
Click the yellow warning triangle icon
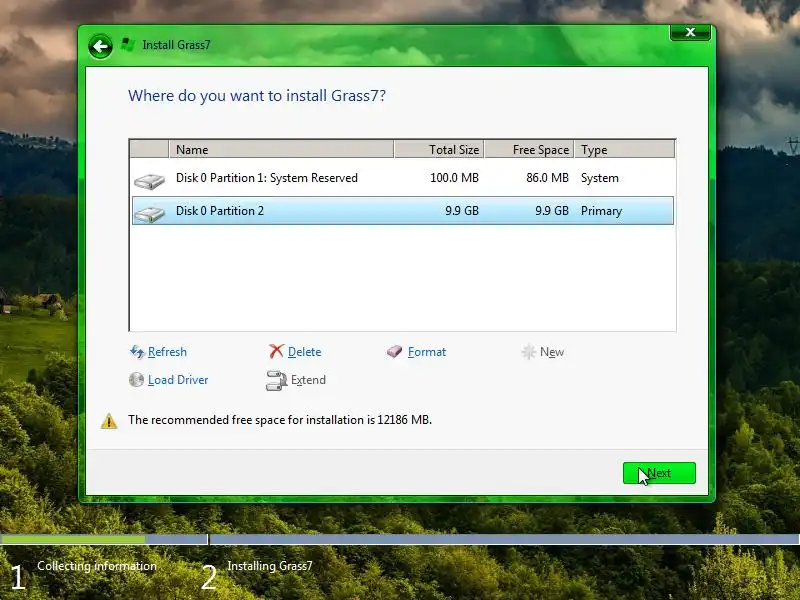pos(109,421)
